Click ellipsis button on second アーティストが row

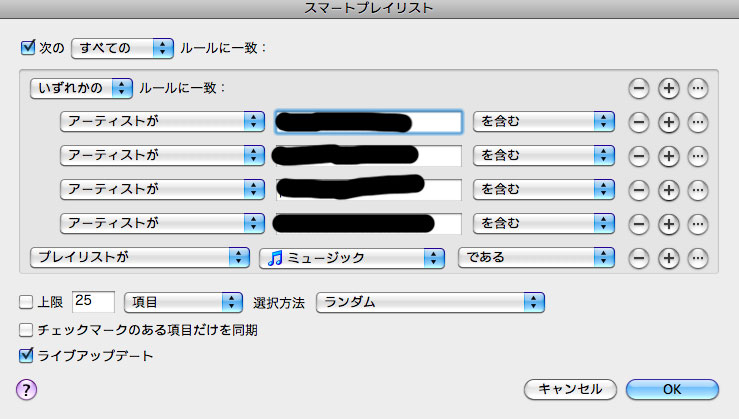[x=698, y=156]
